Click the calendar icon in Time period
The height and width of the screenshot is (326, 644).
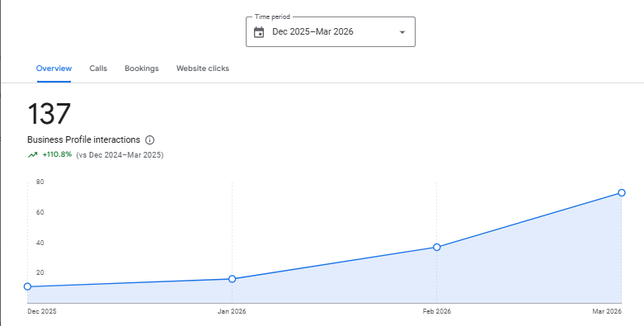pyautogui.click(x=259, y=32)
